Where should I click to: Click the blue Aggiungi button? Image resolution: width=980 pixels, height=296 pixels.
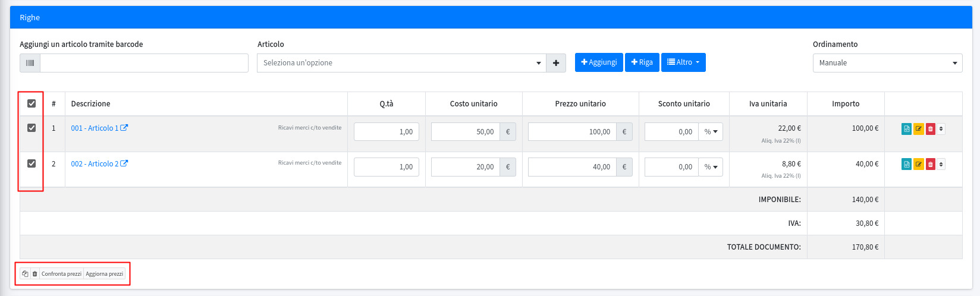point(599,62)
